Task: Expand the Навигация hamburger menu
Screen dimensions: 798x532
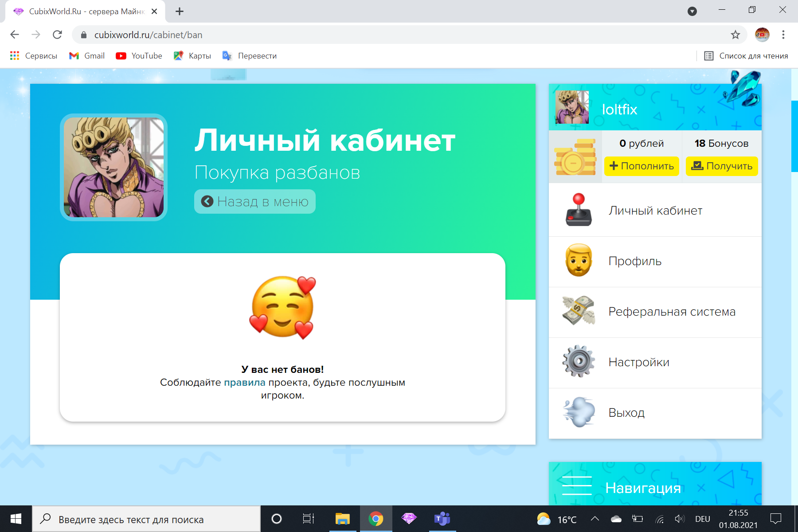Action: coord(577,486)
